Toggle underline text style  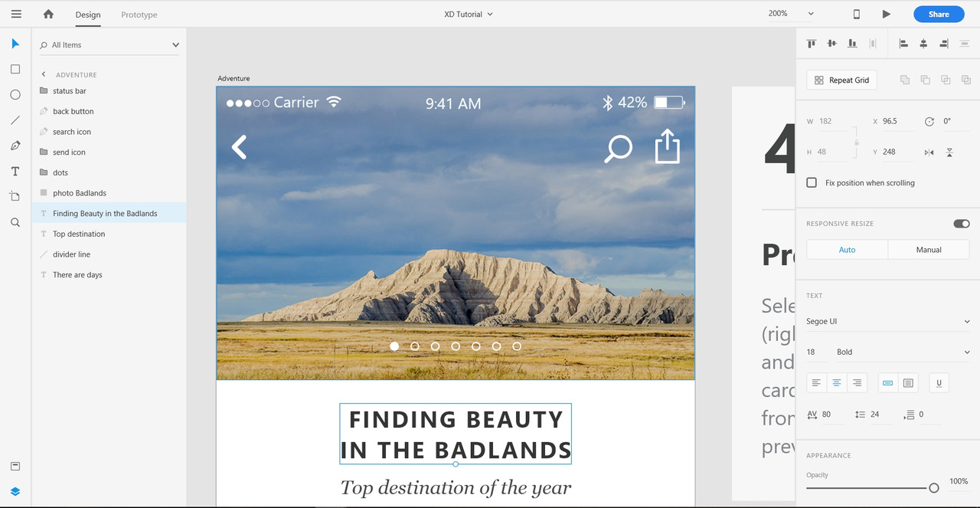tap(939, 382)
